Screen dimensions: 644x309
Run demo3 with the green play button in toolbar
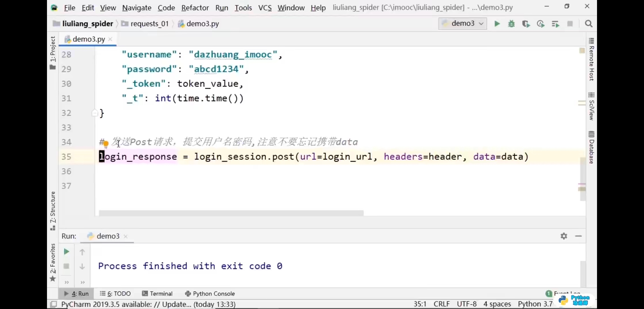coord(497,24)
